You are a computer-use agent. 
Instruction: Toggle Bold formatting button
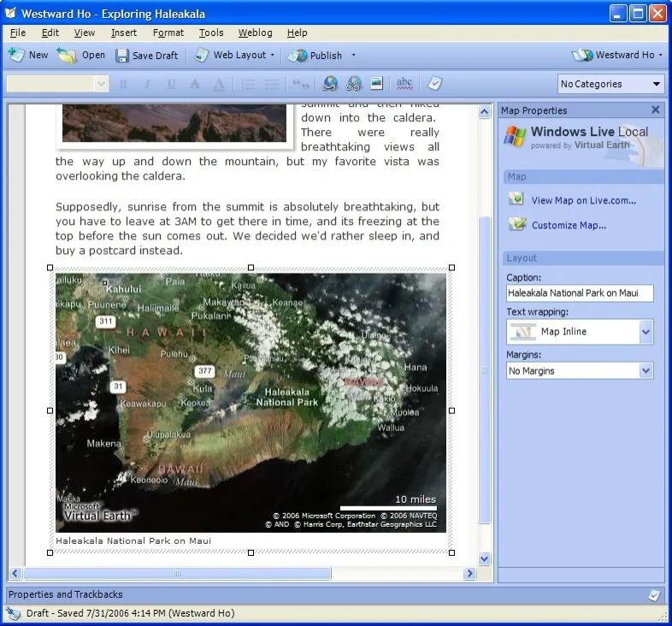(123, 84)
